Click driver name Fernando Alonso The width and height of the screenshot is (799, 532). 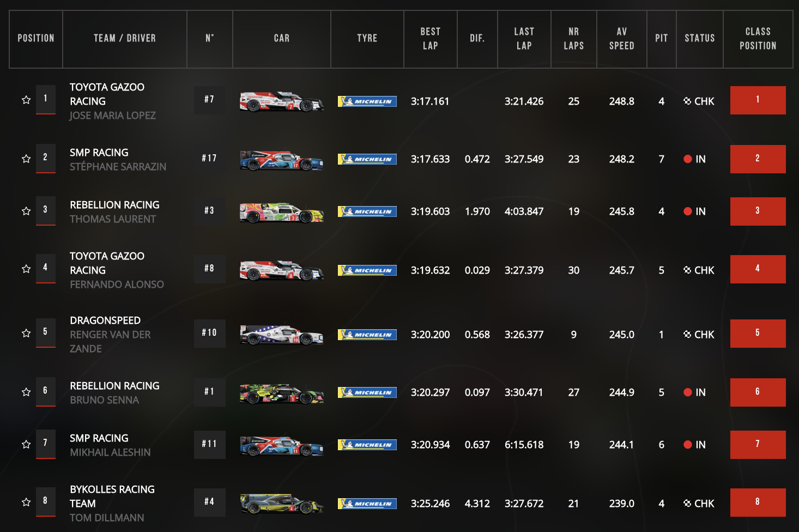(x=117, y=285)
